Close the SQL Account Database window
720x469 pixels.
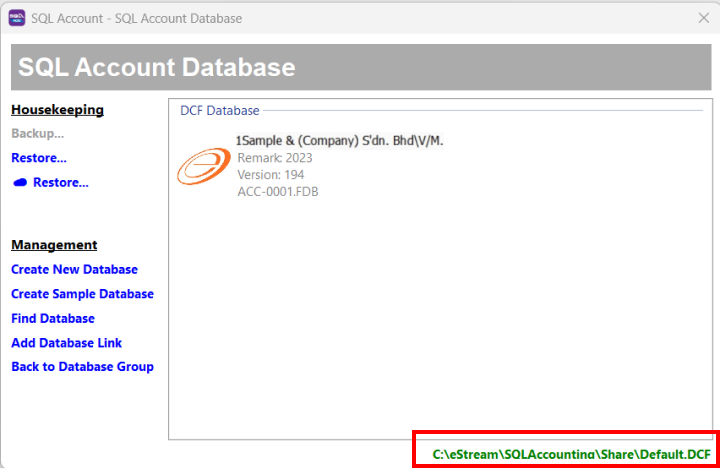703,18
